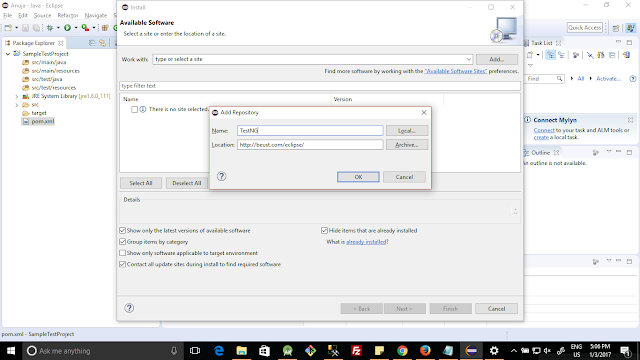Select the Package Explorer tab
This screenshot has width=640, height=360.
coord(33,43)
